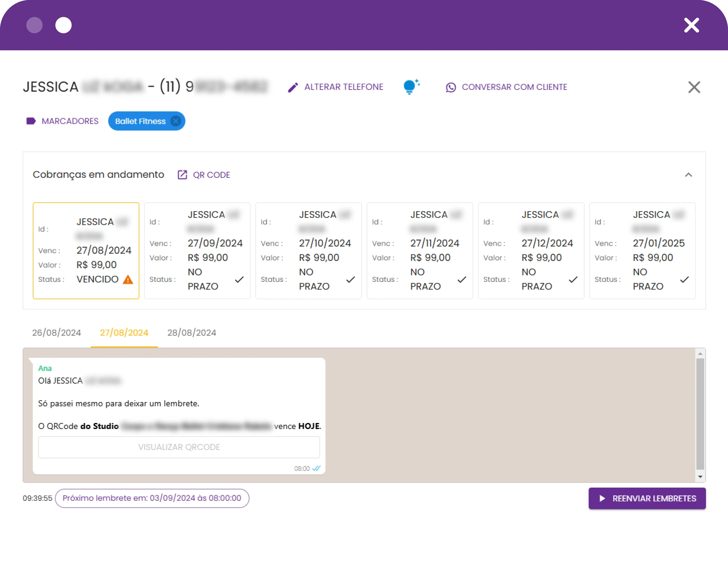Click the QR Code external link icon
The image size is (728, 583).
pos(182,175)
